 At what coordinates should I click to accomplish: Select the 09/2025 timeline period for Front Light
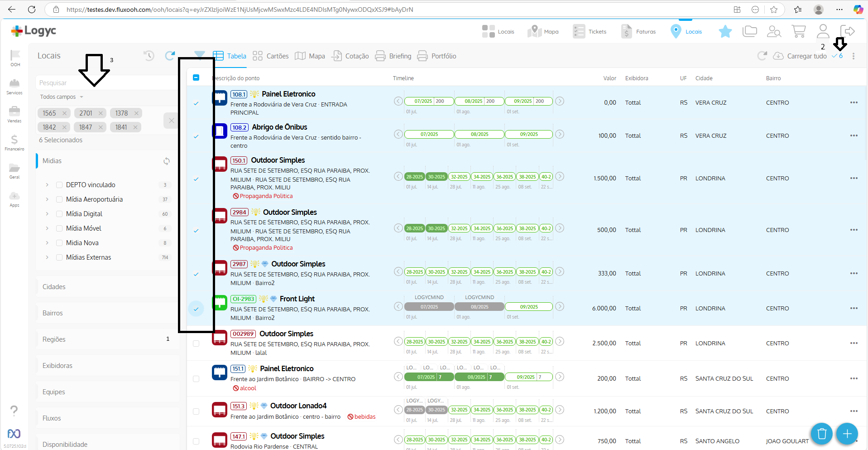point(528,307)
